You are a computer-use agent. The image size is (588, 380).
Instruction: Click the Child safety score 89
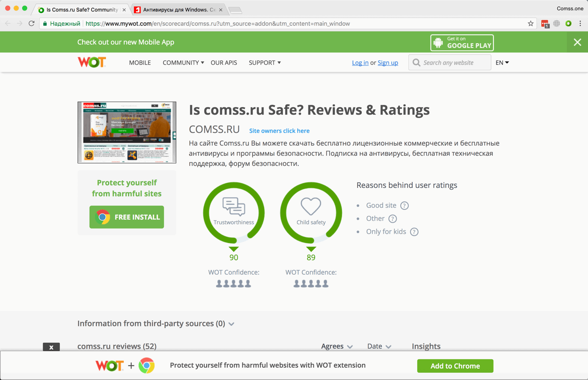[311, 257]
